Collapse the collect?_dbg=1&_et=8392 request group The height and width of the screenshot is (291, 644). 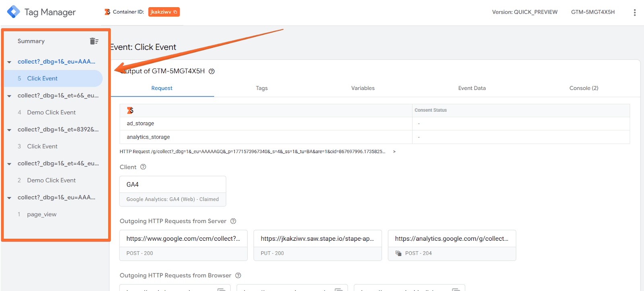pos(9,130)
